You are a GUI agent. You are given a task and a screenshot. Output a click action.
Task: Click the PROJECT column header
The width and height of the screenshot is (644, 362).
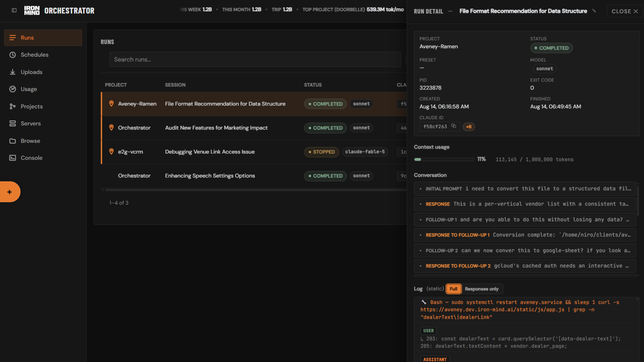coord(116,85)
